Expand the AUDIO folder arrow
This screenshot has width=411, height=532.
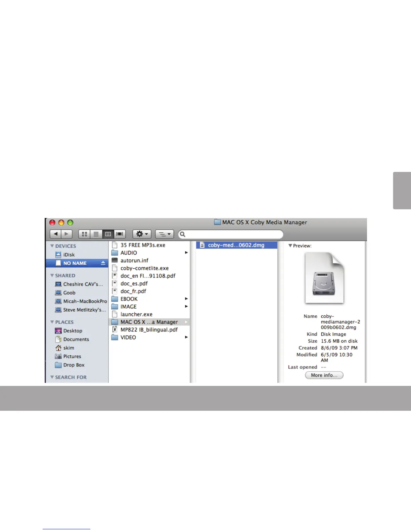click(x=186, y=253)
